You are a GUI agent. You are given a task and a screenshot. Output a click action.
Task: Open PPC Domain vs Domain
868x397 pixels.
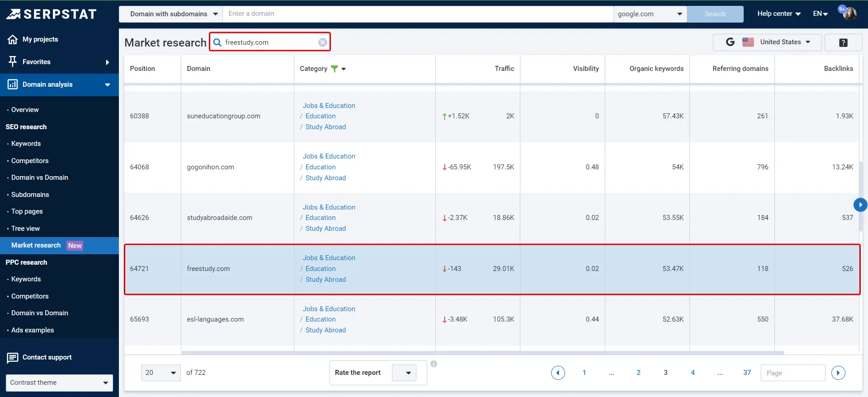click(x=40, y=313)
